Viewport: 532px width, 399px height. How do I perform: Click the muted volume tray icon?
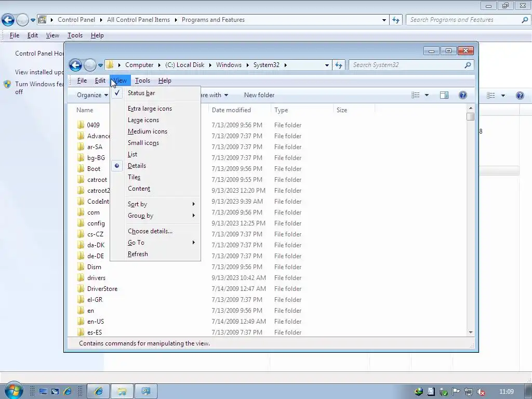coord(481,392)
